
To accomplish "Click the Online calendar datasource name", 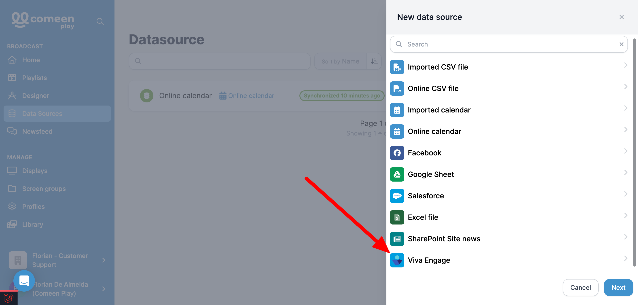I will pos(185,96).
